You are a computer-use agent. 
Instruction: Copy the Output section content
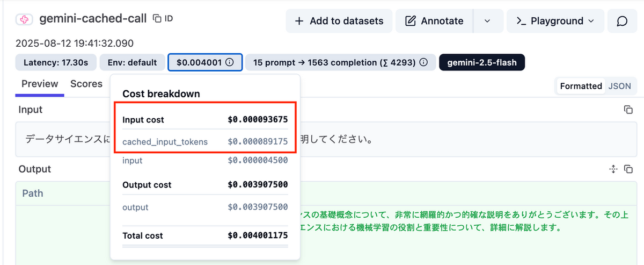[x=628, y=169]
